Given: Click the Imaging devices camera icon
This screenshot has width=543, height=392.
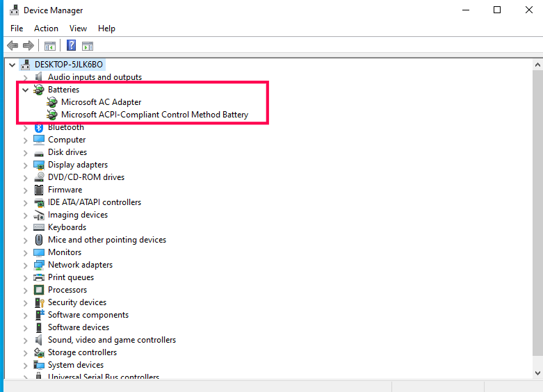Looking at the screenshot, I should (x=39, y=215).
